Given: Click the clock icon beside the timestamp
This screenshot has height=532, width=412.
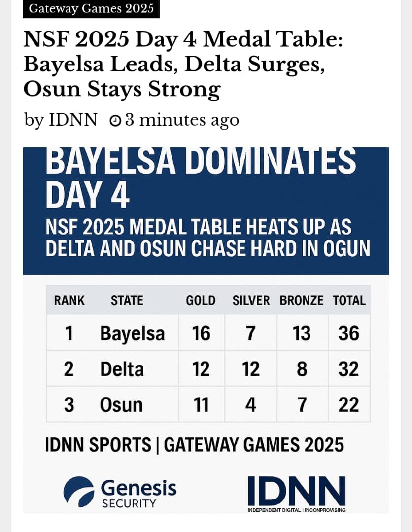Looking at the screenshot, I should coord(115,120).
